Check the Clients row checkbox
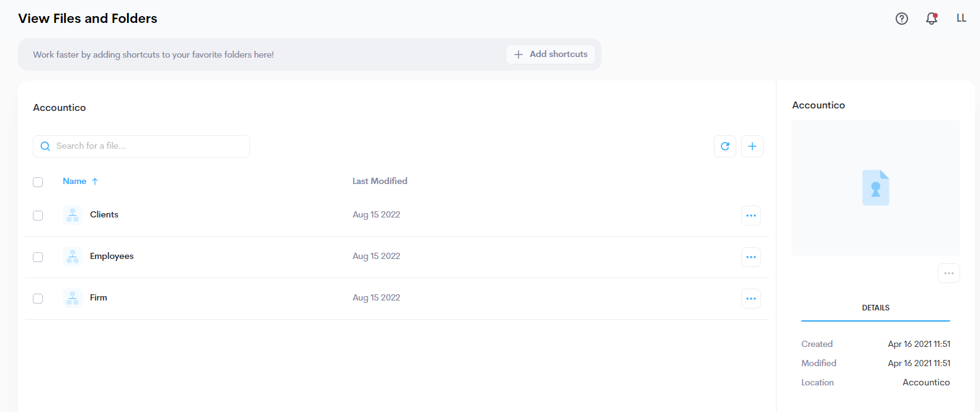 38,216
